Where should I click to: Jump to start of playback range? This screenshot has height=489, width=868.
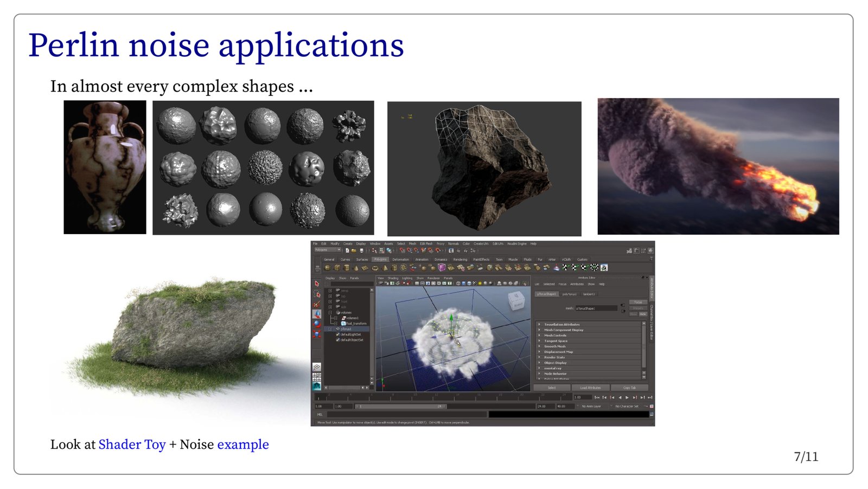597,397
